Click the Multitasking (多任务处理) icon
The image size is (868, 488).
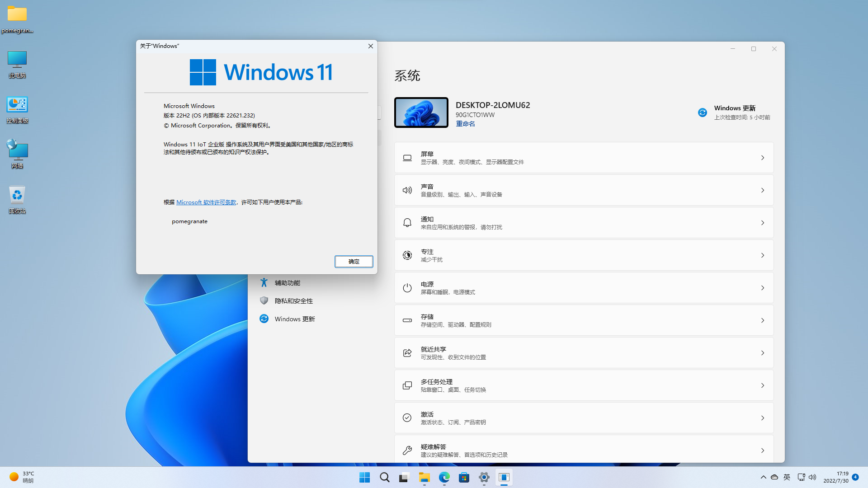click(x=407, y=385)
